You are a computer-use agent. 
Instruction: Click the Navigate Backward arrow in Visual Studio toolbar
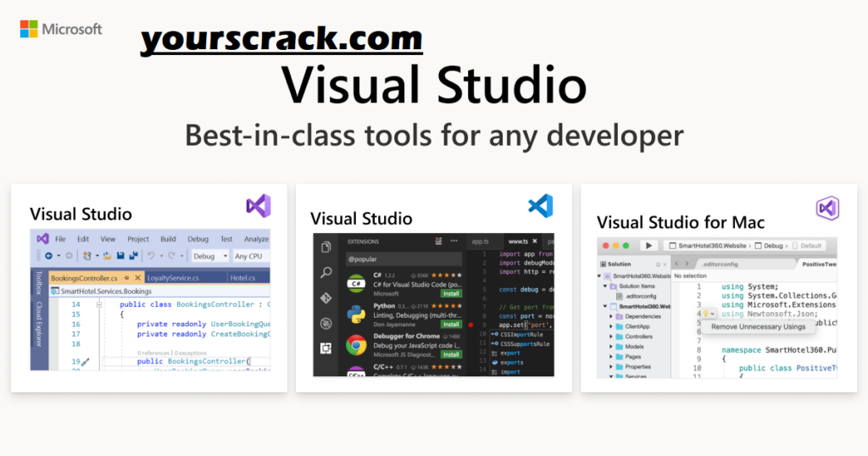click(x=48, y=256)
